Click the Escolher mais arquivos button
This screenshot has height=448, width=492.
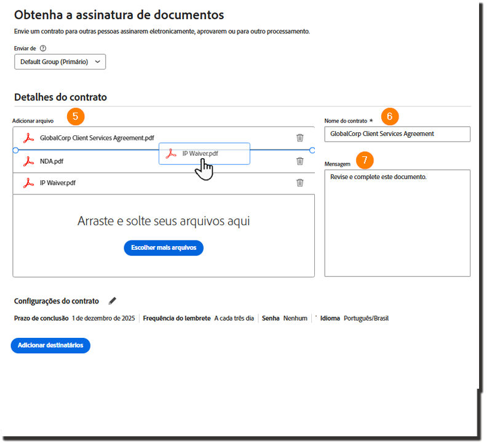point(164,247)
